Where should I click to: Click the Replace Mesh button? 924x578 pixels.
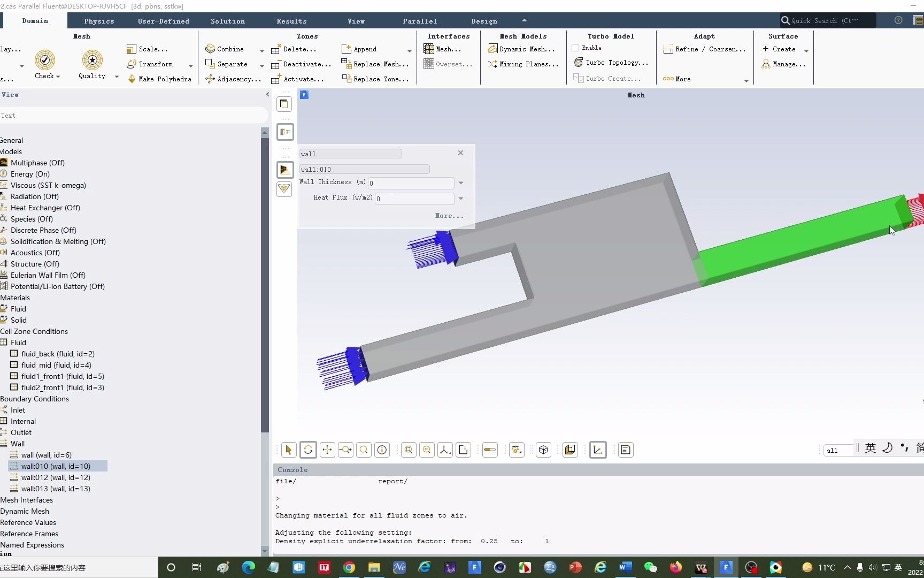click(375, 64)
